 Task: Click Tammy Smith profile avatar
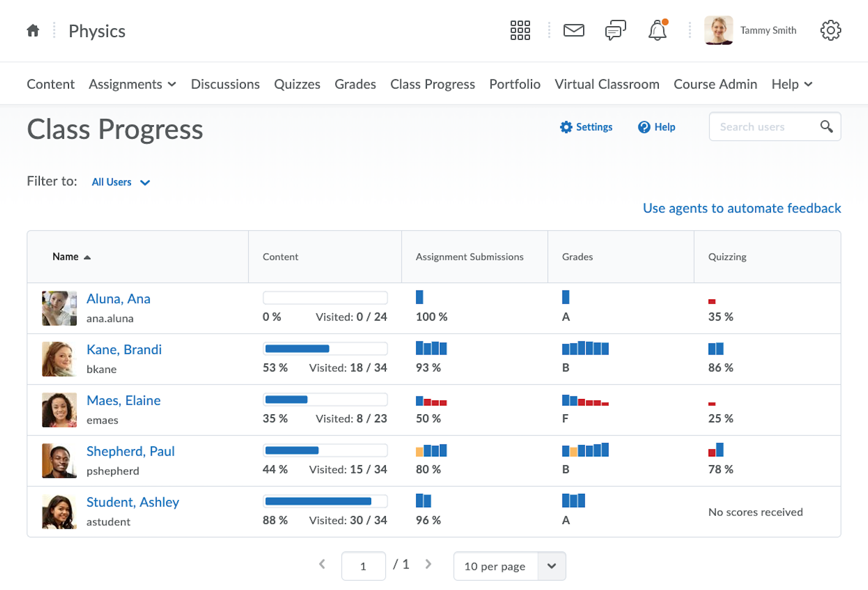click(x=718, y=30)
